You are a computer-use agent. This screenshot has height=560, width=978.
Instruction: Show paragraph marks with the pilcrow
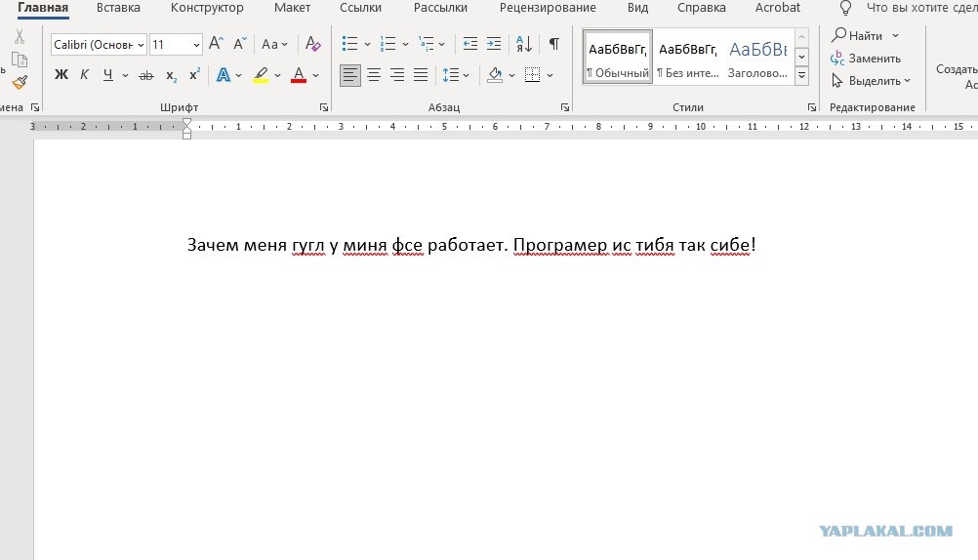pos(553,44)
